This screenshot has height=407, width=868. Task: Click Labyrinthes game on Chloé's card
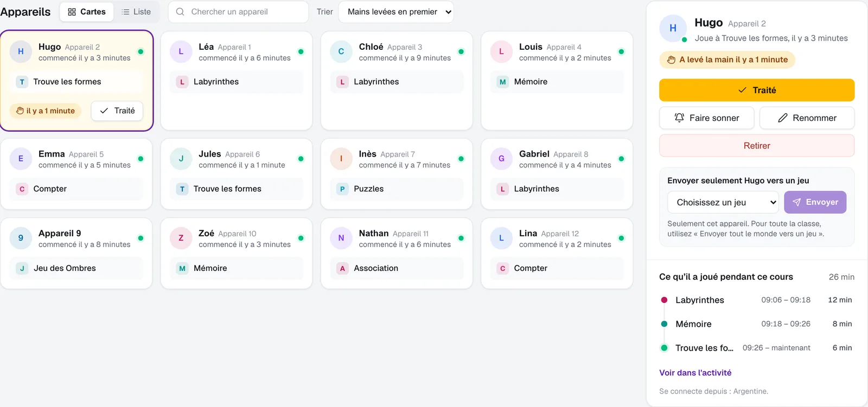point(397,82)
